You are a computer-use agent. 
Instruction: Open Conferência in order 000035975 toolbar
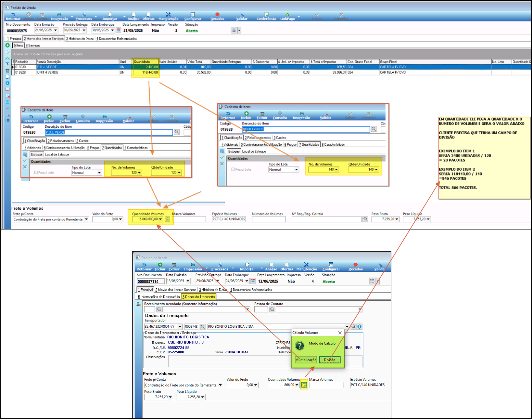click(266, 17)
